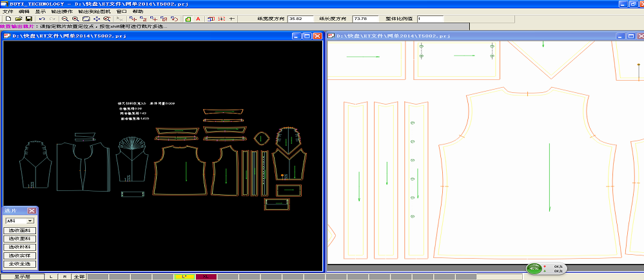Click the ET icon of left T5002.prj window
Image resolution: width=644 pixels, height=280 pixels.
click(x=6, y=35)
